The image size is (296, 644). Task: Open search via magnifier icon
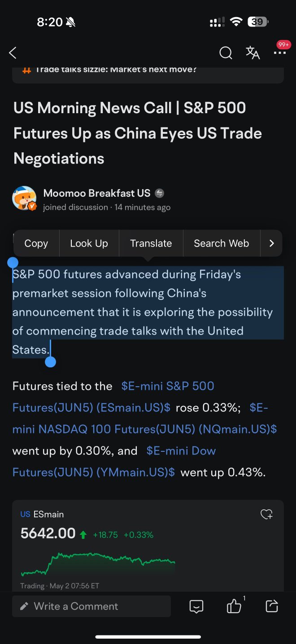coord(226,53)
